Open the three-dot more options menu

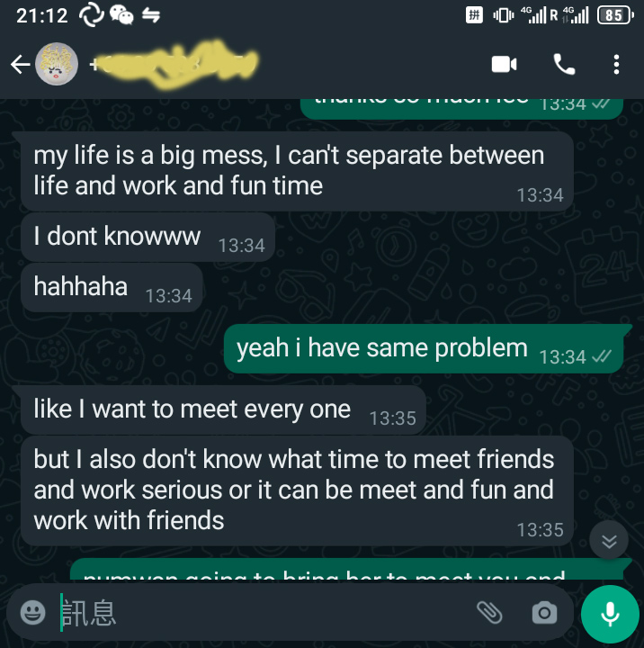pos(616,65)
